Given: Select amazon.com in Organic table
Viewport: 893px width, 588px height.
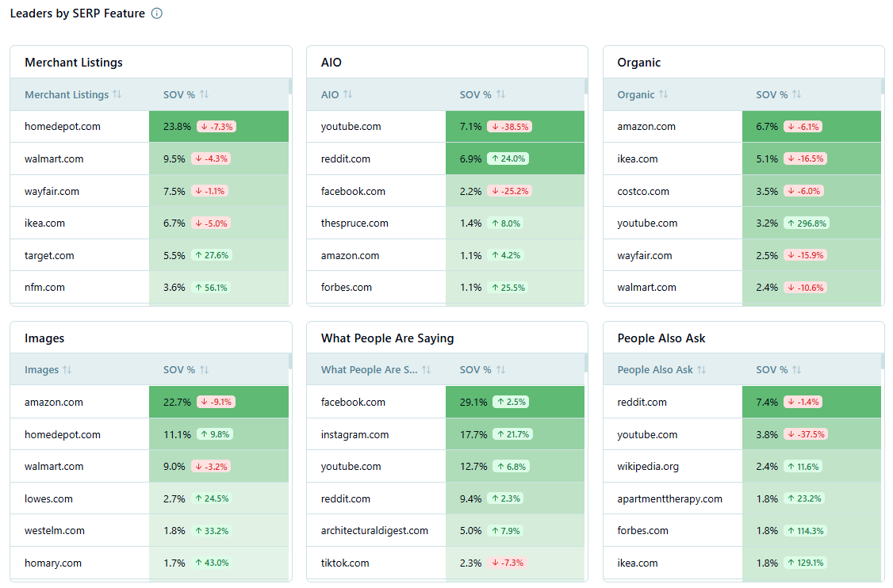Looking at the screenshot, I should pyautogui.click(x=646, y=126).
